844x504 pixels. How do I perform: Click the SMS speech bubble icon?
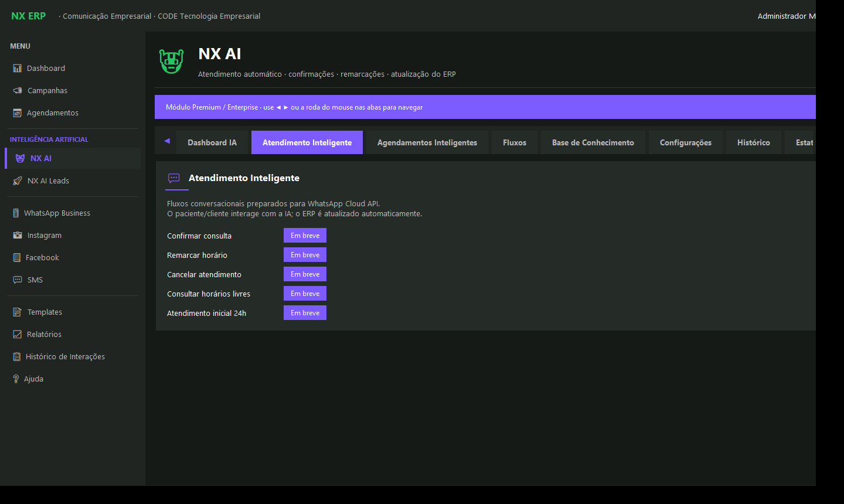click(18, 280)
